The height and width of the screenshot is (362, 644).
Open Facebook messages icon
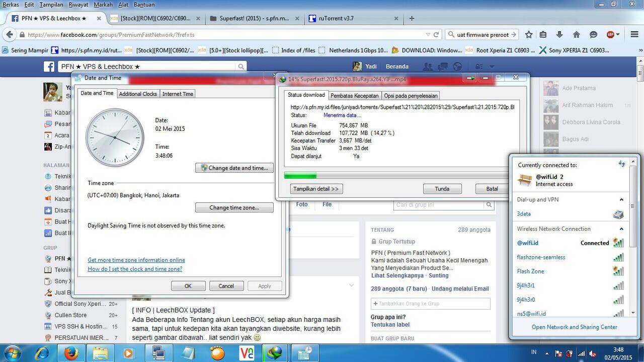click(x=443, y=66)
